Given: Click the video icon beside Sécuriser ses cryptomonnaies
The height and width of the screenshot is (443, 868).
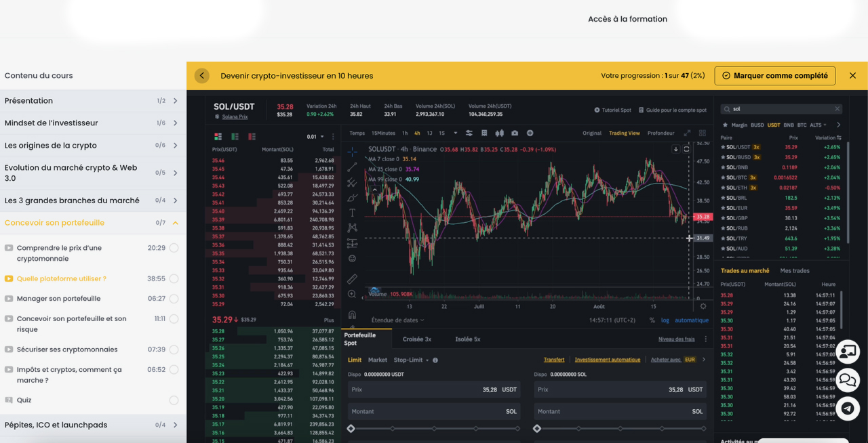Looking at the screenshot, I should tap(9, 350).
